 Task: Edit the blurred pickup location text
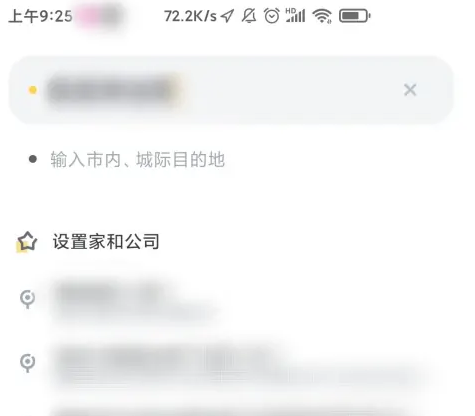[113, 90]
